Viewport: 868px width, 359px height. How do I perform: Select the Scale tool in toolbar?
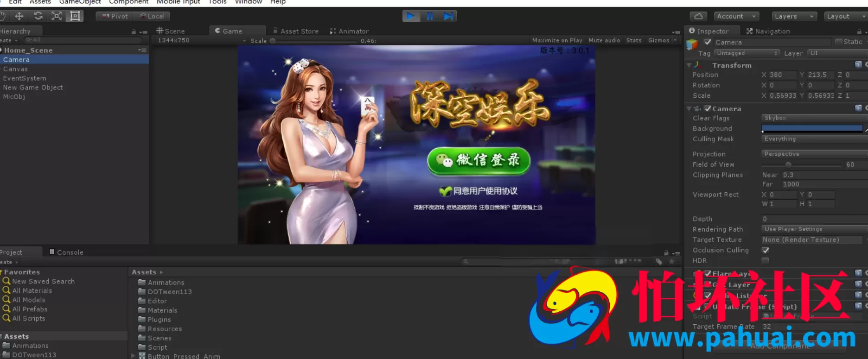57,16
